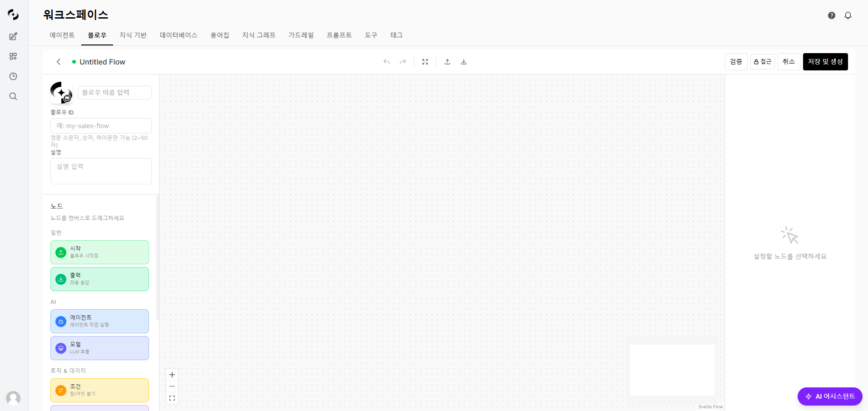Zoom in on the canvas

click(x=172, y=375)
